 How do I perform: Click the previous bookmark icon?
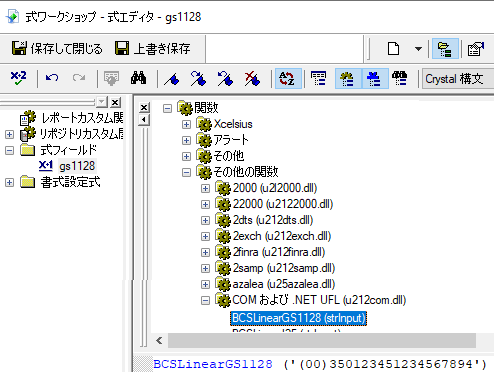[x=225, y=78]
